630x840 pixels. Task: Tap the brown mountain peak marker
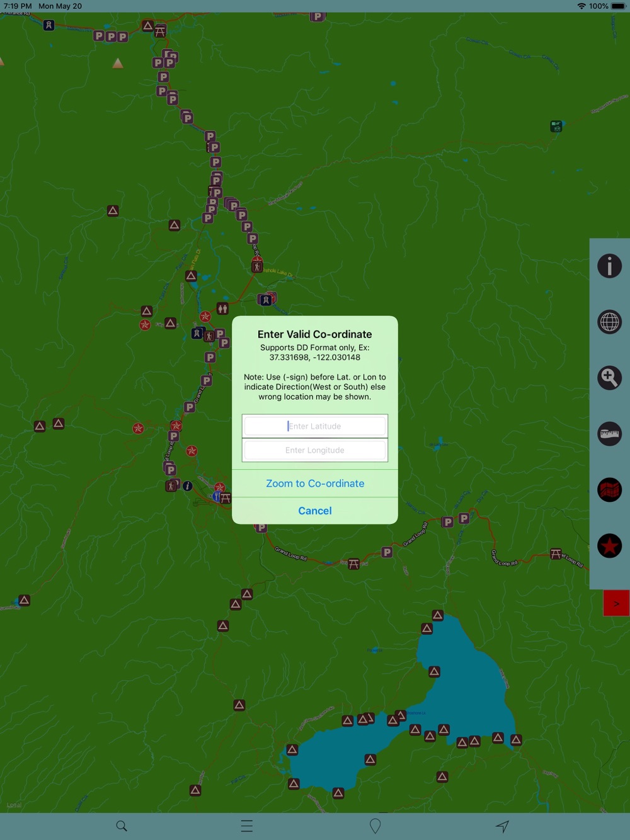click(x=118, y=64)
